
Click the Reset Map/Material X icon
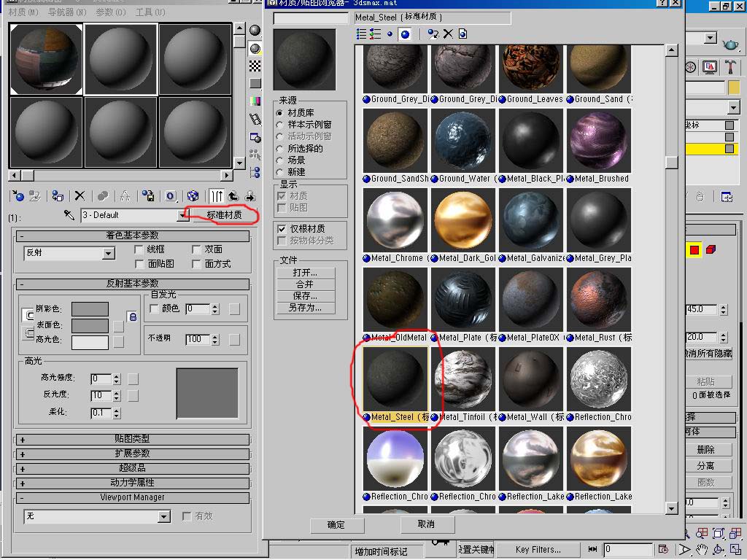(80, 195)
